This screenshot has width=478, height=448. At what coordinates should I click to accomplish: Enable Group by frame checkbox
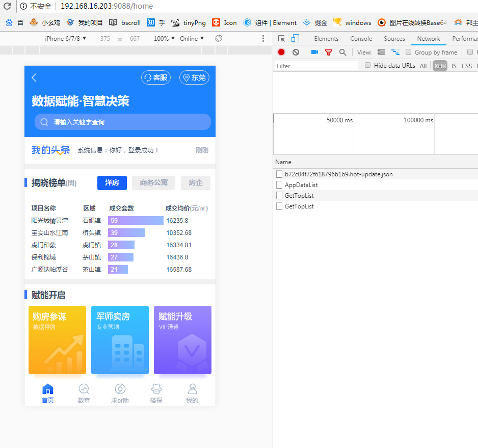pos(409,52)
